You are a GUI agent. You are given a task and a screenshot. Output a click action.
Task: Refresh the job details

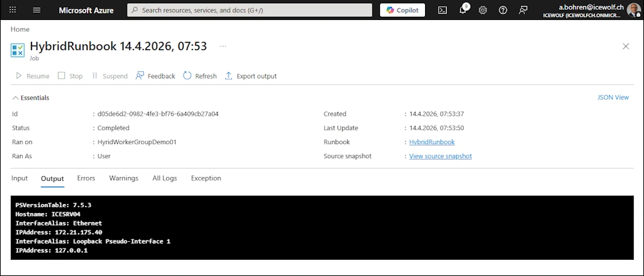point(200,76)
